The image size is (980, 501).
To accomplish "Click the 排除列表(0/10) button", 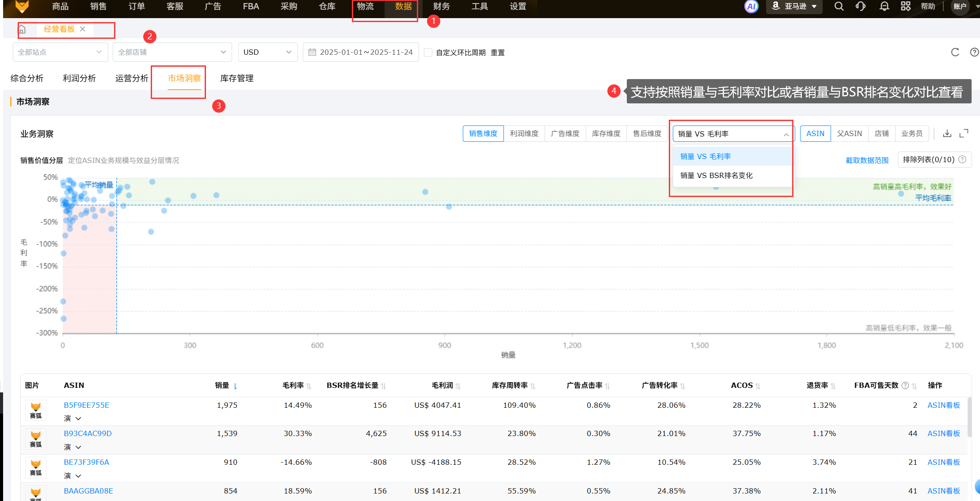I will tap(928, 159).
